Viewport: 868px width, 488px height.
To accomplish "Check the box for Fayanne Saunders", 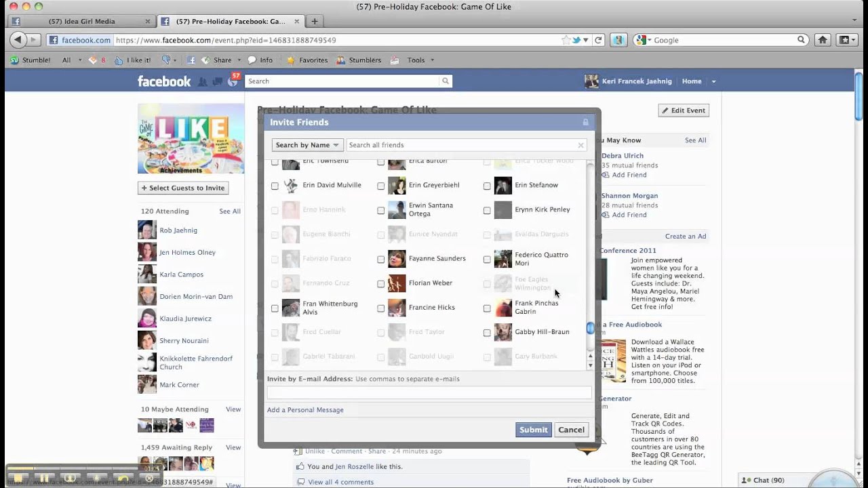I will pyautogui.click(x=380, y=259).
